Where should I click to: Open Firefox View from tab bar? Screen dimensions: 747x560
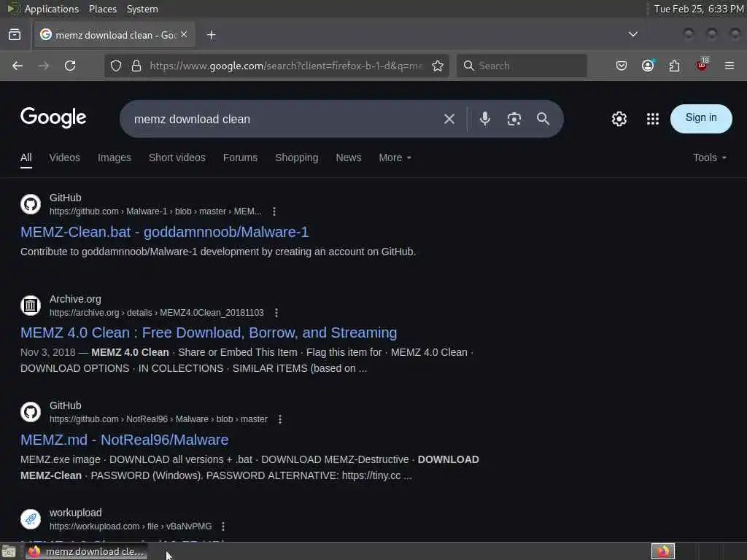[15, 35]
